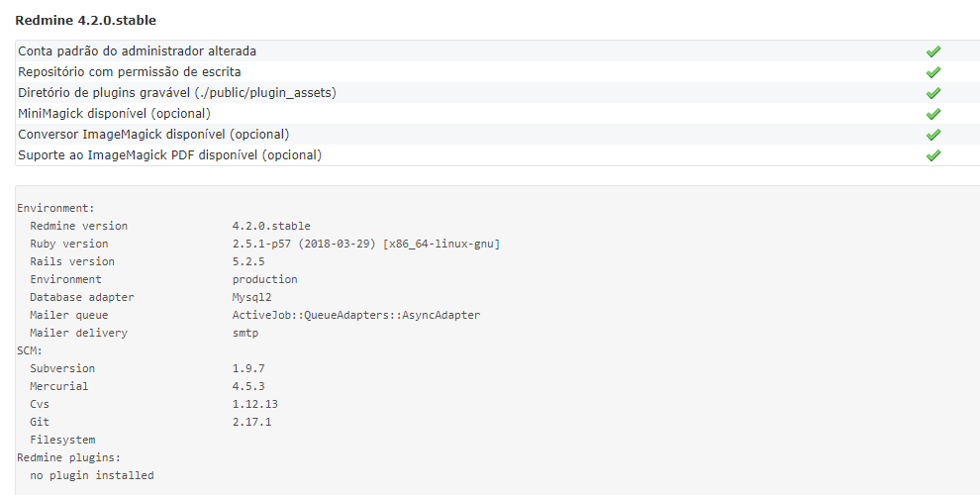The height and width of the screenshot is (495, 980).
Task: Click the 'no plugin installed' line
Action: pyautogui.click(x=92, y=475)
